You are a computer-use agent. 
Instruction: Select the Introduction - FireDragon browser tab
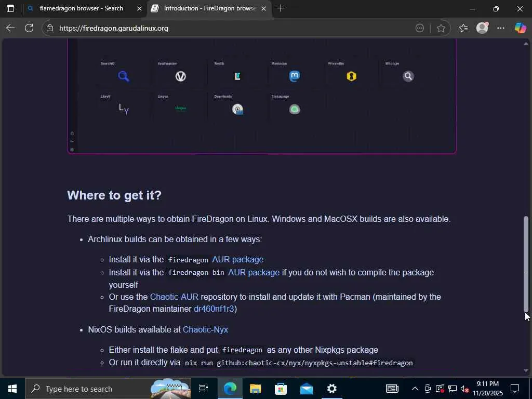coord(209,8)
